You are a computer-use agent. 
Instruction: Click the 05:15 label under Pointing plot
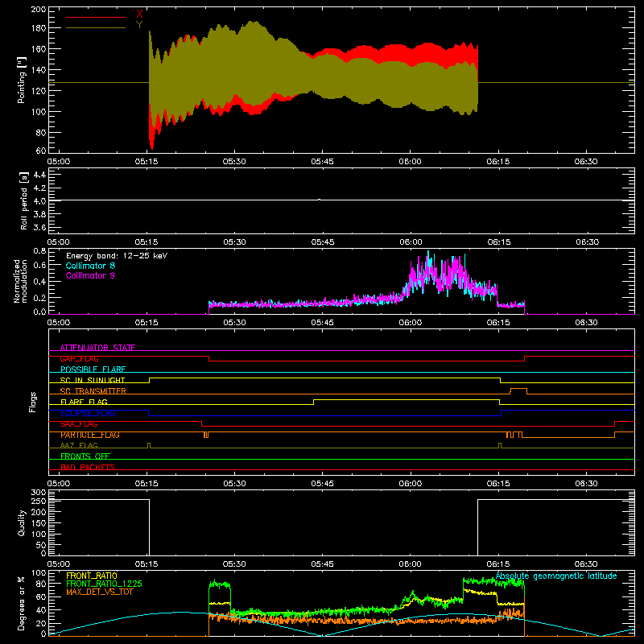147,162
